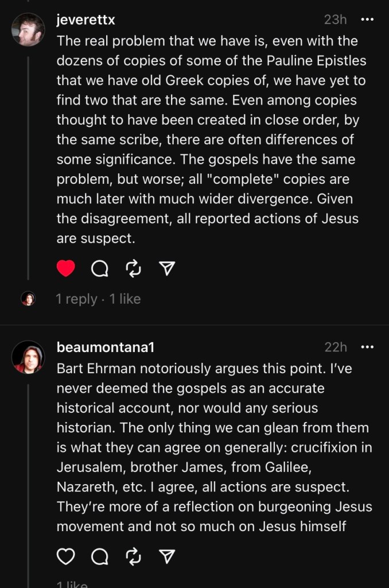Share beaumontana1's reply via send icon
Viewport: 389px width, 588px height.
point(166,556)
